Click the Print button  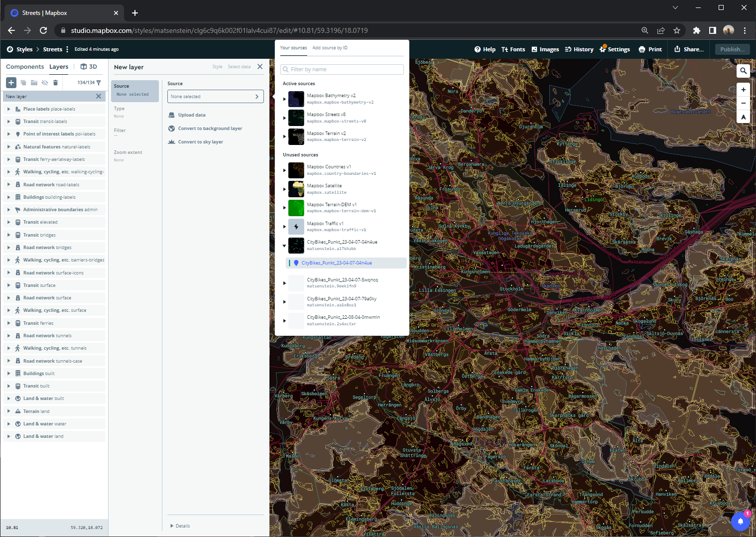click(650, 49)
